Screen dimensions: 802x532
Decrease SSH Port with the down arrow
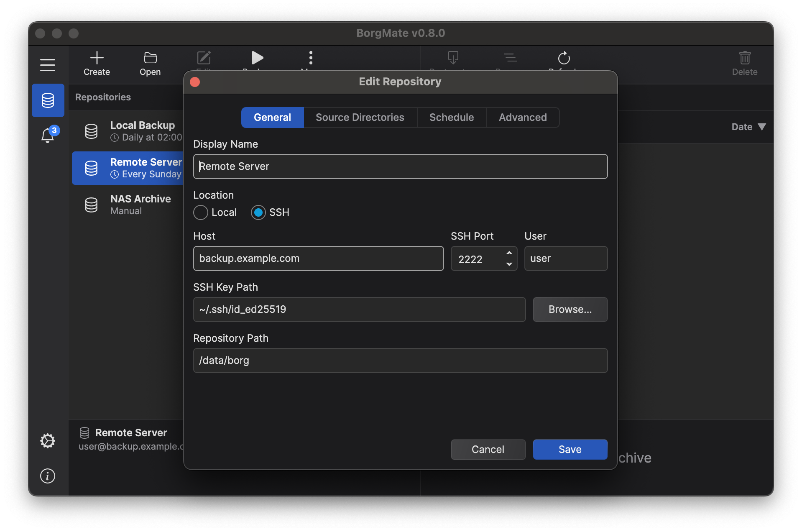tap(509, 264)
